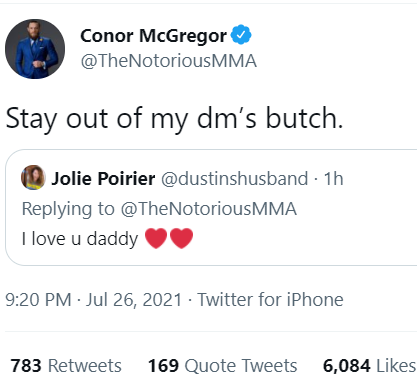Visit the @TheNotoriousMMA handle under the name
The image size is (417, 378).
pos(169,61)
